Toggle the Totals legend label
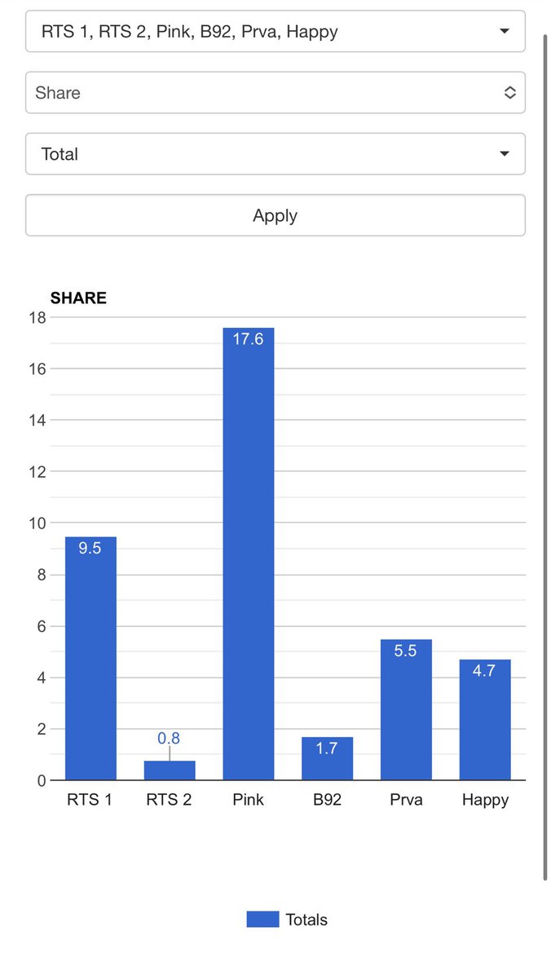 click(x=306, y=920)
